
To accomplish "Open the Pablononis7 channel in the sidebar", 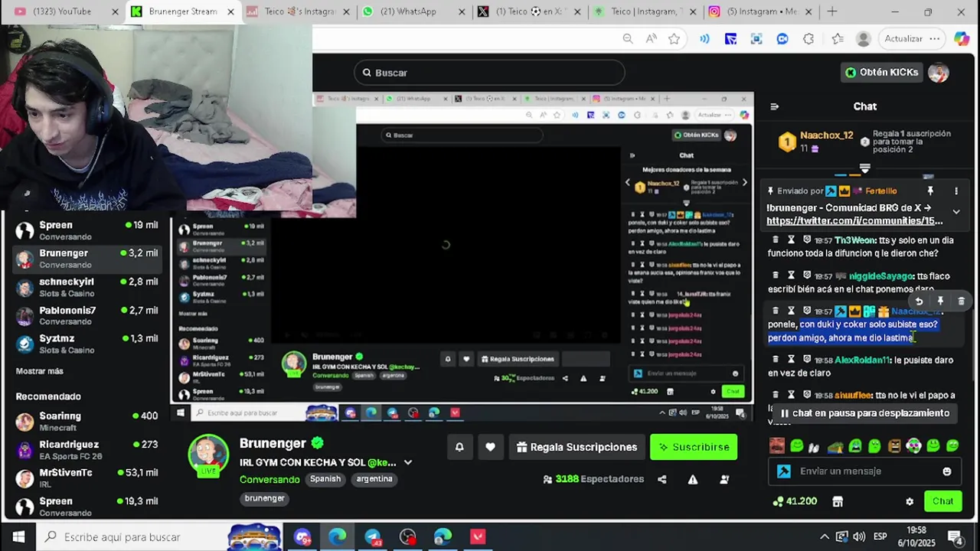I will click(x=87, y=315).
